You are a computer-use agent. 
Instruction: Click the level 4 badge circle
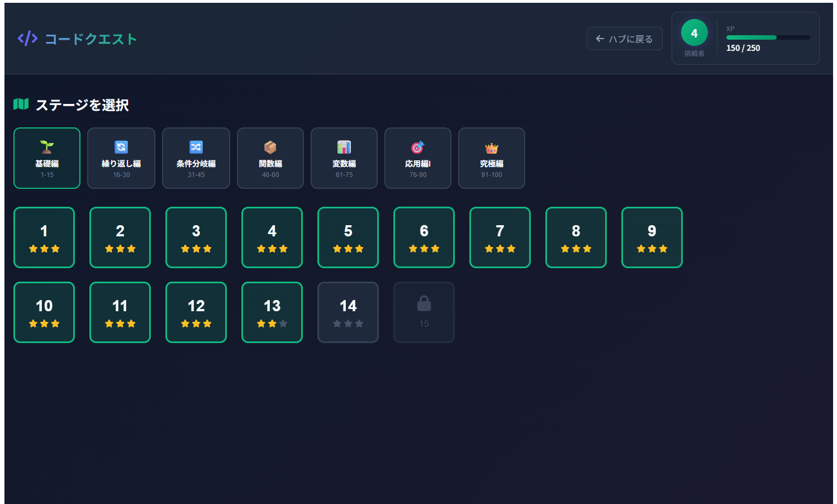point(695,33)
